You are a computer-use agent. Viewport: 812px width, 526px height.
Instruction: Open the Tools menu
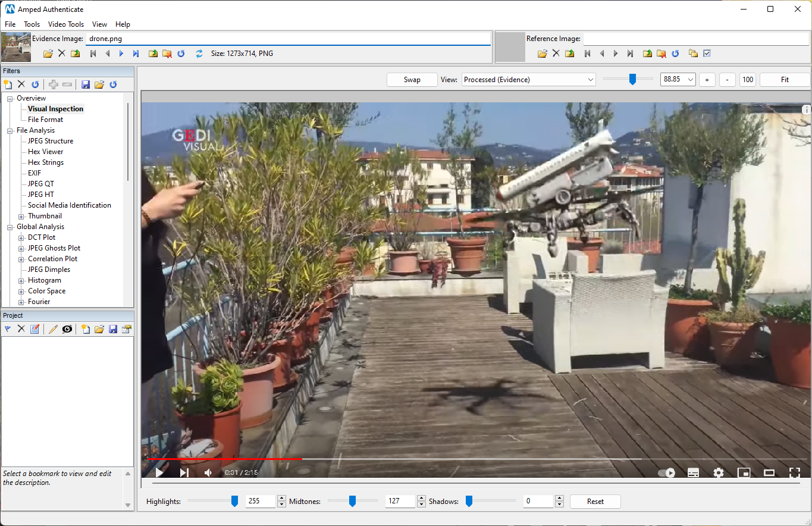point(32,24)
